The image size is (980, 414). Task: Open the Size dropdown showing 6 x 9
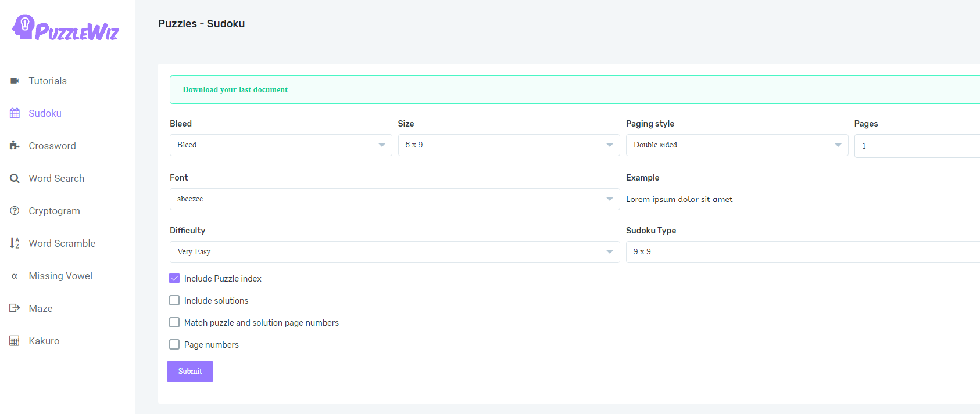[509, 145]
